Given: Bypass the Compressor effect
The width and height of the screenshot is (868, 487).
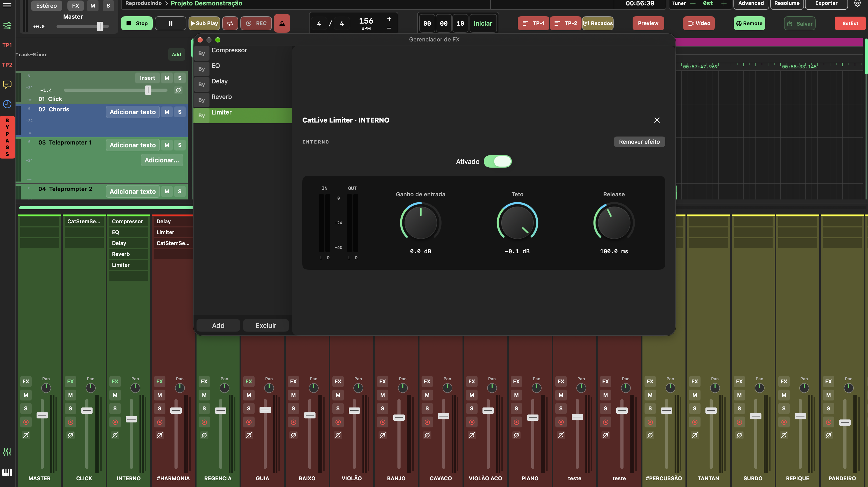Looking at the screenshot, I should coord(201,53).
